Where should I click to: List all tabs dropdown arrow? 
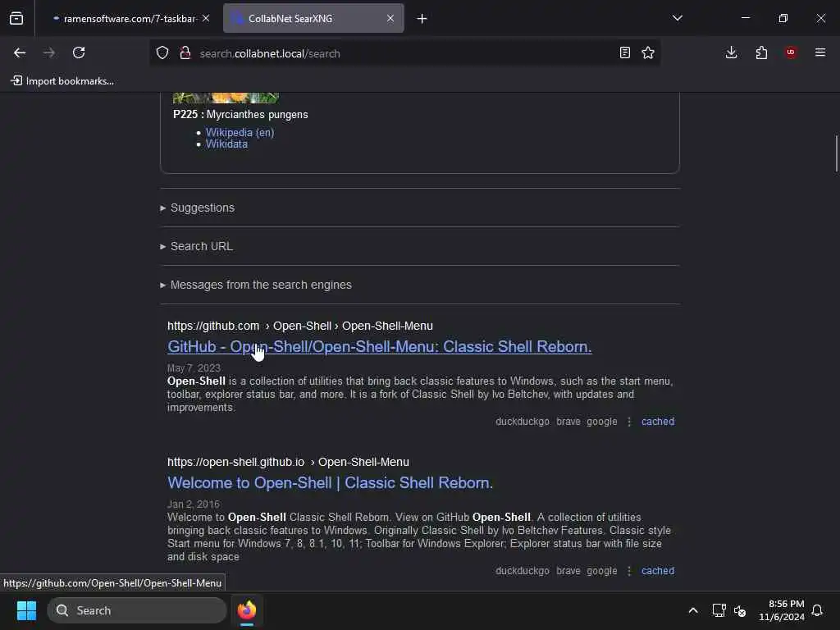(677, 18)
